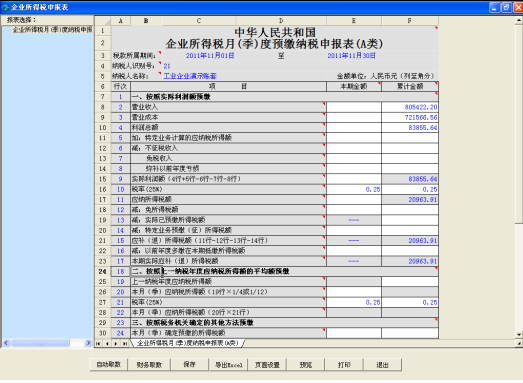
Task: Export the report via 导出Excel
Action: [x=228, y=365]
